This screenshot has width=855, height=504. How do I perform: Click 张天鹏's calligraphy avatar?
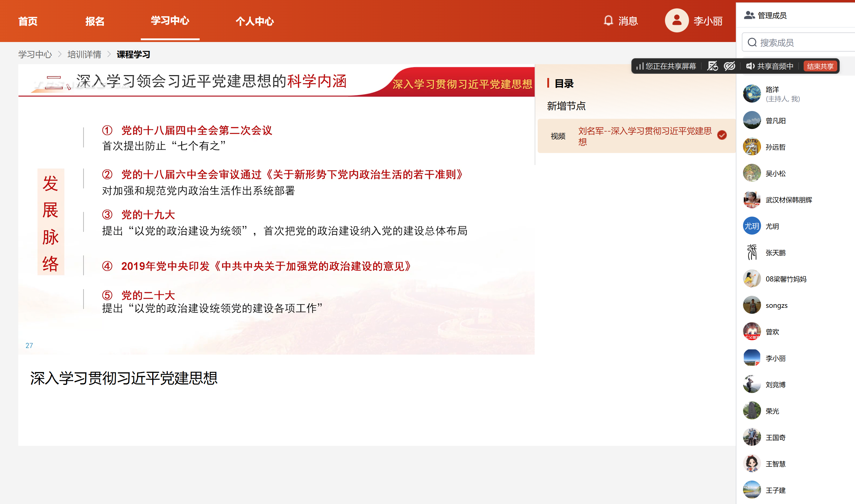(x=752, y=252)
